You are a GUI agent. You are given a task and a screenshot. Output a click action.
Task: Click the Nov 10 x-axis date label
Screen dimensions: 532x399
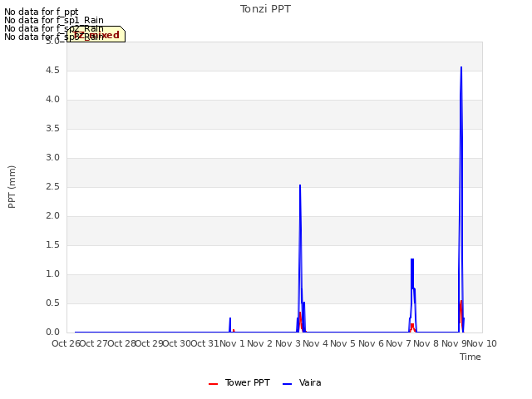482,343
